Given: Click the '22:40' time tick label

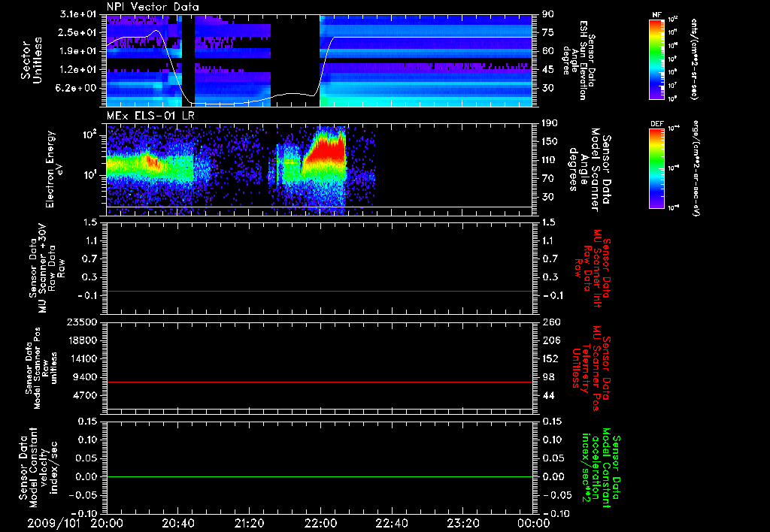Looking at the screenshot, I should pos(391,523).
